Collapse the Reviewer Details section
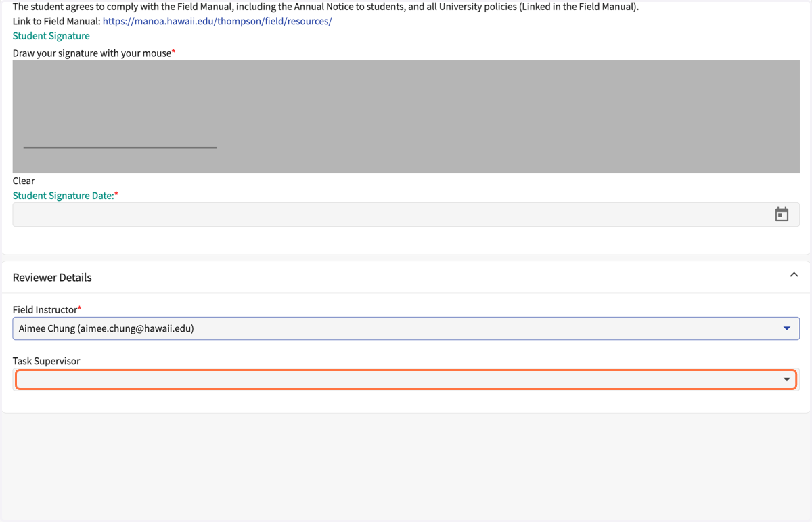812x522 pixels. [794, 275]
